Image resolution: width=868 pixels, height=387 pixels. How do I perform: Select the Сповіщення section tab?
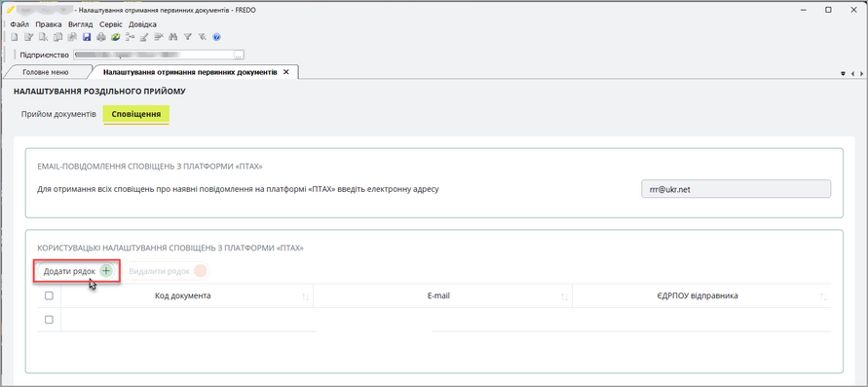(x=136, y=114)
